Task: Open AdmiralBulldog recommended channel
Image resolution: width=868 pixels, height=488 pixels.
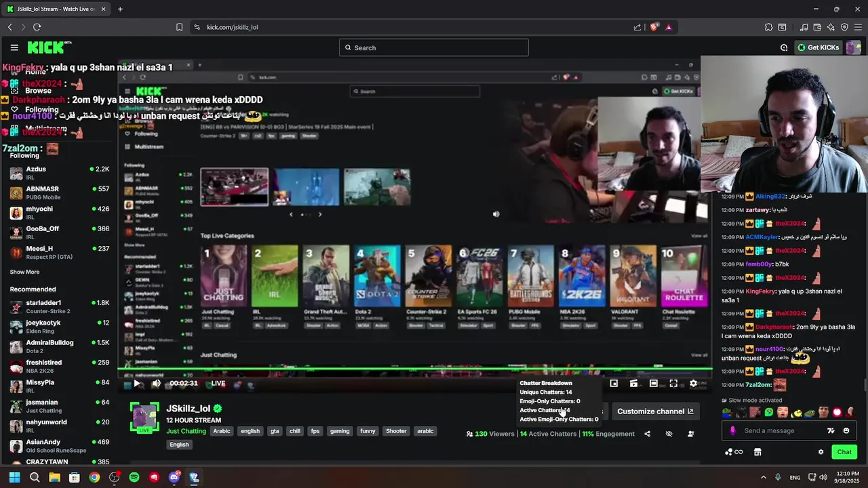Action: (59, 346)
